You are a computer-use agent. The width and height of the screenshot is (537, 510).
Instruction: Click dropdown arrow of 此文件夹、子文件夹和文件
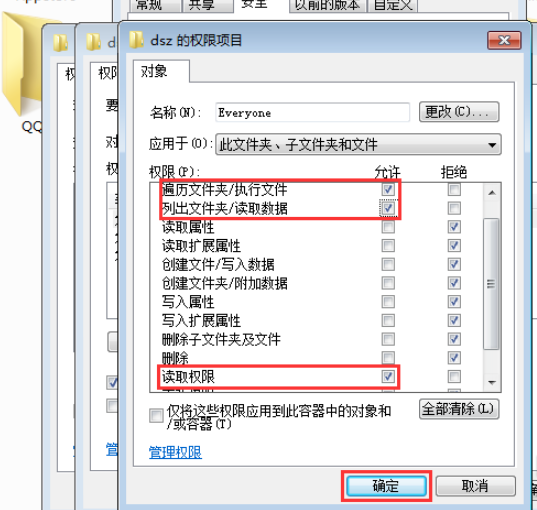[x=492, y=145]
